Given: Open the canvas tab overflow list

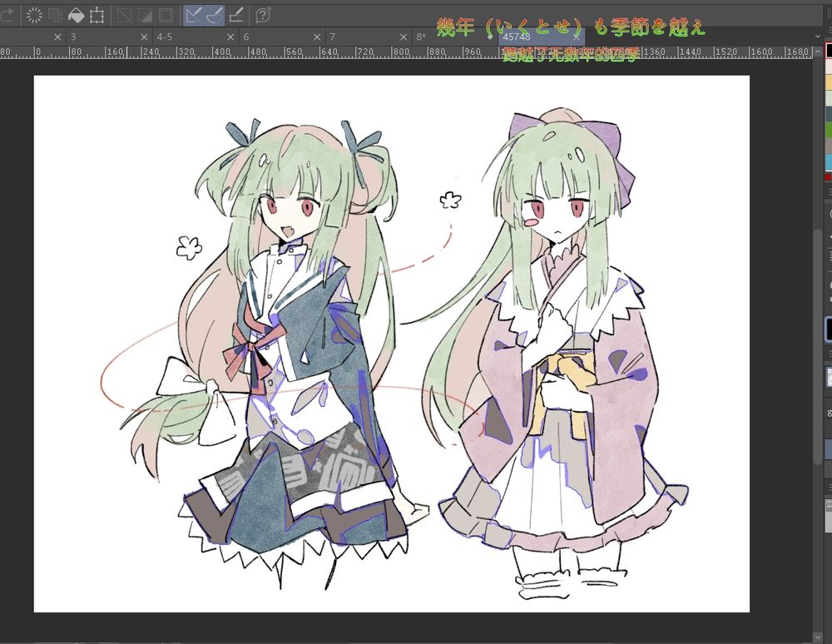Looking at the screenshot, I should [x=817, y=36].
